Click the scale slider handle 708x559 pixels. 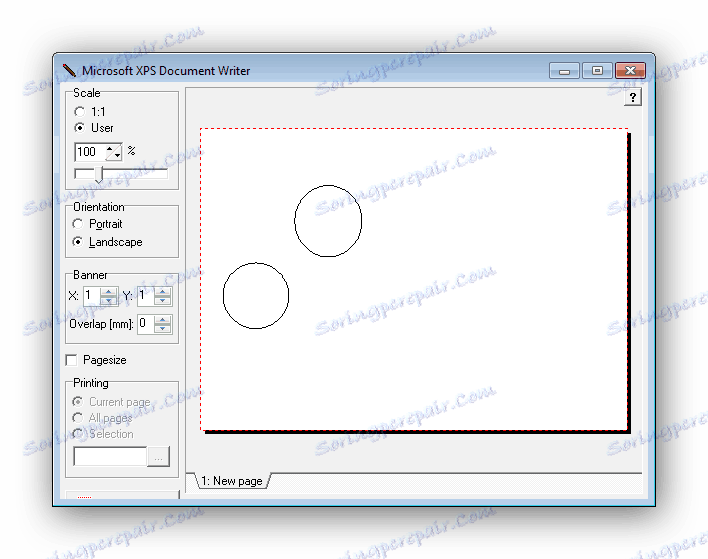coord(98,175)
